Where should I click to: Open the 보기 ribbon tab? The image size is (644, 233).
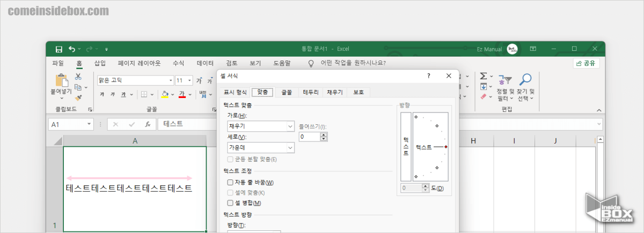click(255, 63)
